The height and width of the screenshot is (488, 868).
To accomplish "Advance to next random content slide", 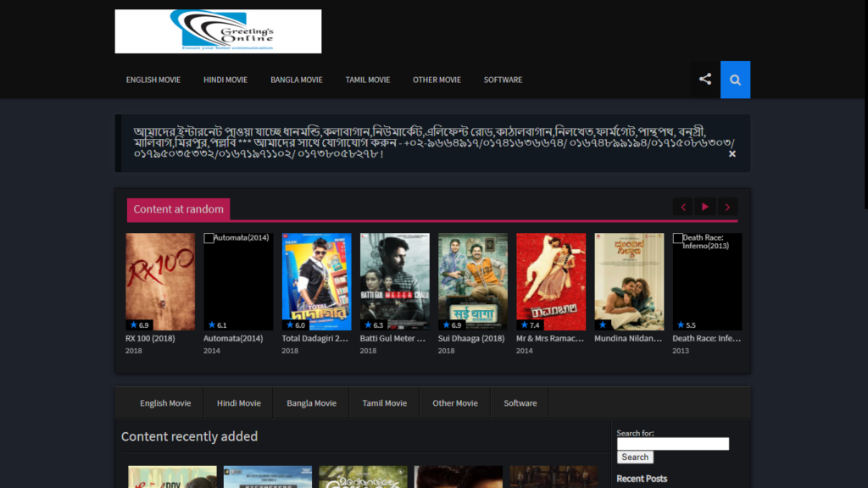I will pos(727,207).
